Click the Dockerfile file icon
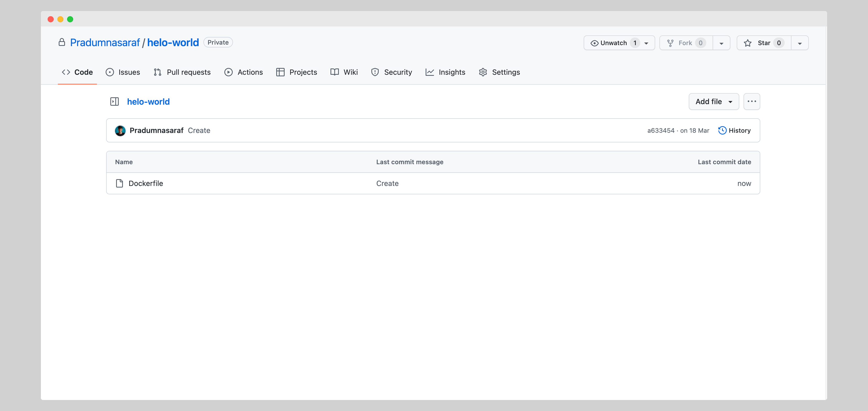Screen dimensions: 868x411 (x=119, y=183)
